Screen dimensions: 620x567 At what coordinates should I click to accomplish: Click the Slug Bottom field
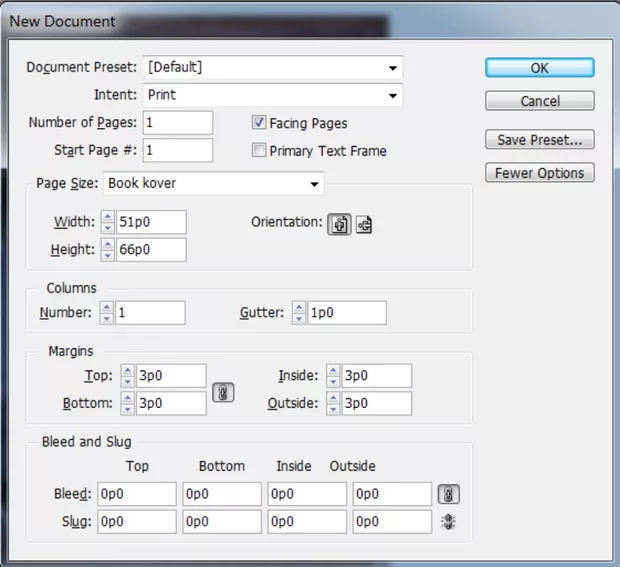pyautogui.click(x=222, y=522)
